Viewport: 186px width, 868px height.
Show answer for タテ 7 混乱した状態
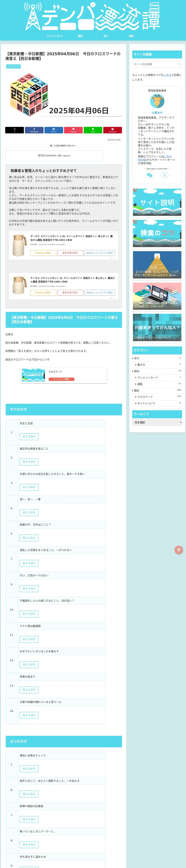pyautogui.click(x=29, y=563)
